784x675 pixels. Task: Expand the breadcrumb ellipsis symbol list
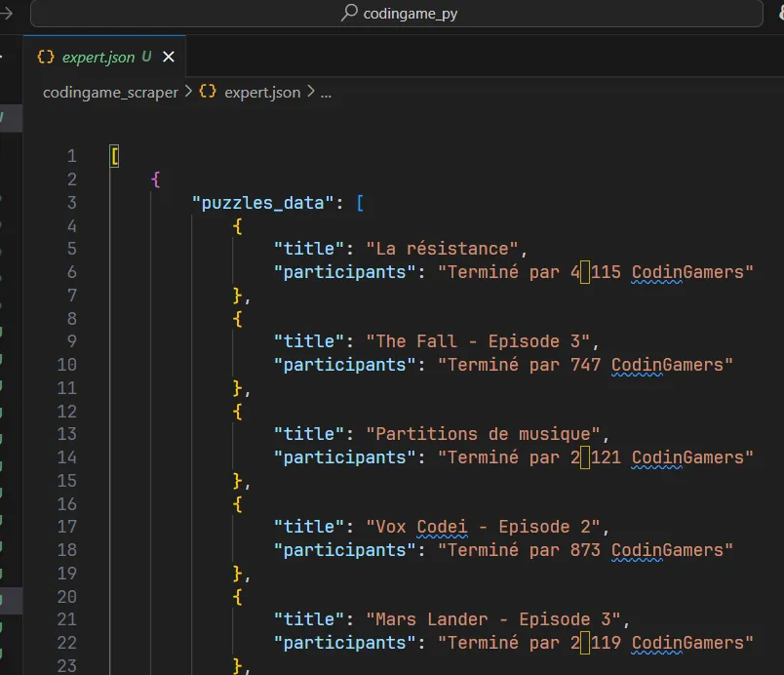(326, 93)
